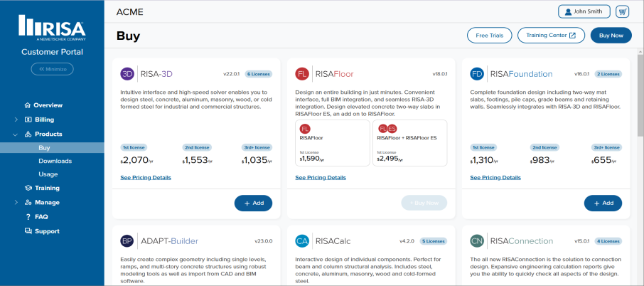Click the v18.0.1 version label on RISAFloor

[440, 75]
